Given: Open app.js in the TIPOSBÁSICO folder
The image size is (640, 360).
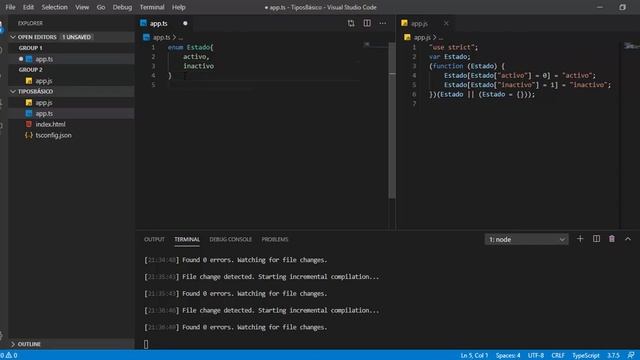Looking at the screenshot, I should pos(71,102).
